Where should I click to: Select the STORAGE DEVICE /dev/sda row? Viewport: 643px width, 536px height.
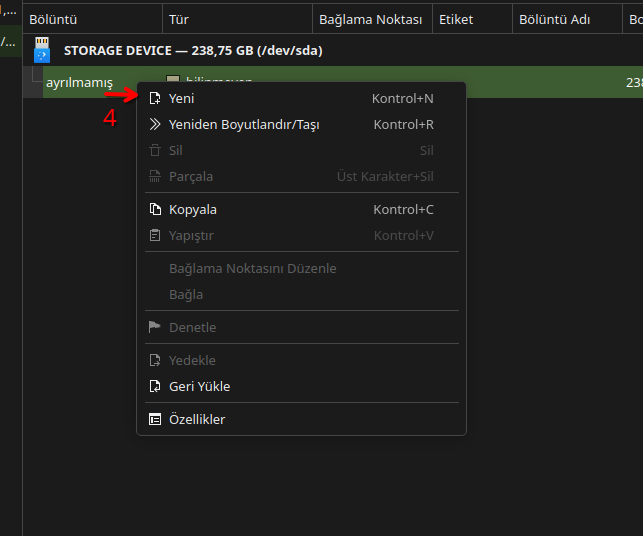click(192, 49)
